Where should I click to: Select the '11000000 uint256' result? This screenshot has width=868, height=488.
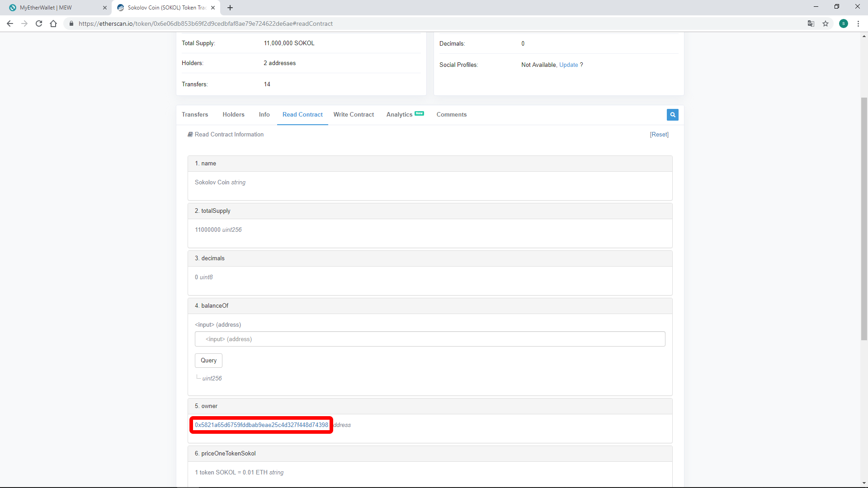tap(218, 230)
